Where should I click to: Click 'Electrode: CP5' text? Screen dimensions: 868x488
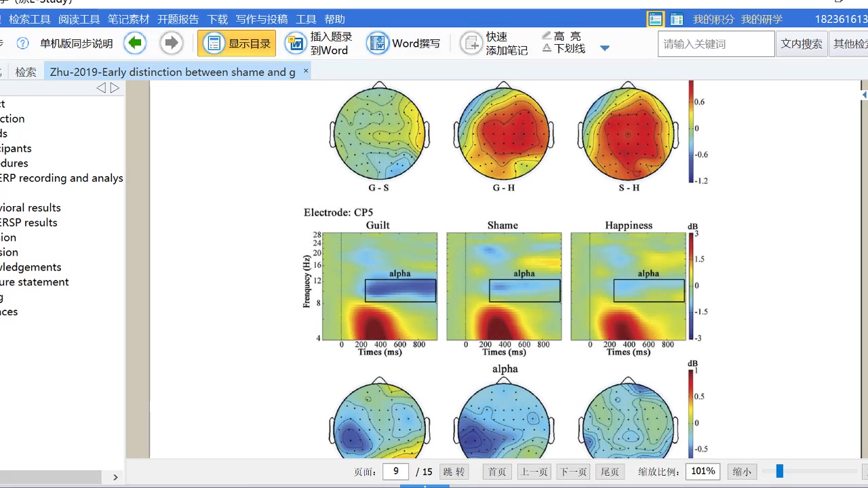[x=340, y=212]
